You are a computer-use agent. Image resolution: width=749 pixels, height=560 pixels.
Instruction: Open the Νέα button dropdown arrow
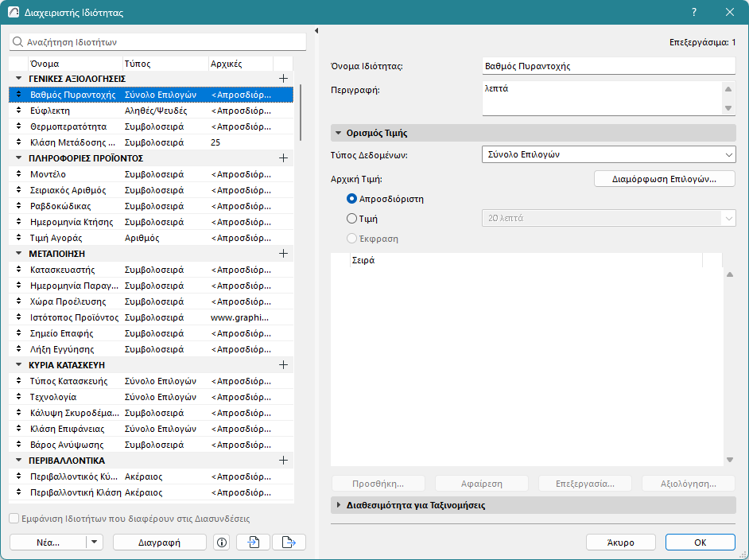pyautogui.click(x=94, y=542)
